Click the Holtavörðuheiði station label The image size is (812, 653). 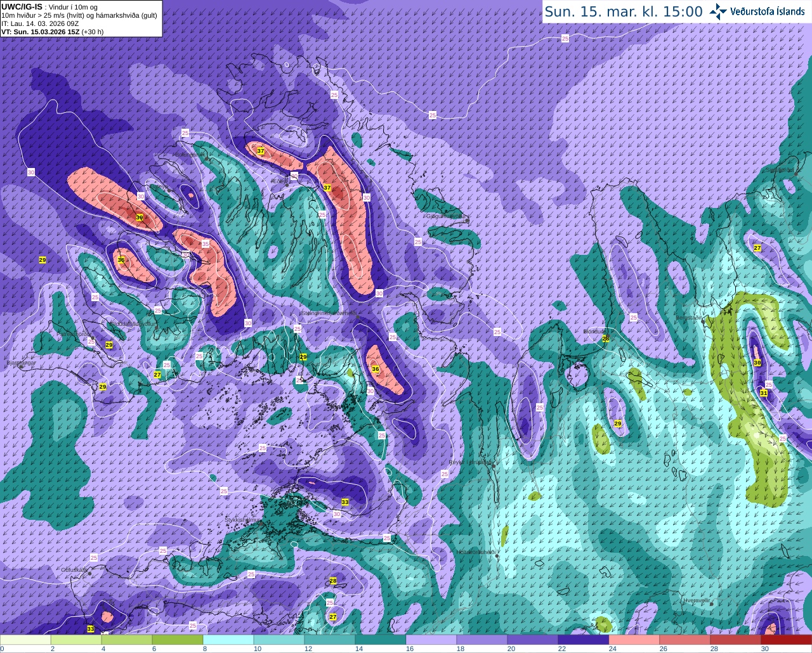tap(476, 552)
